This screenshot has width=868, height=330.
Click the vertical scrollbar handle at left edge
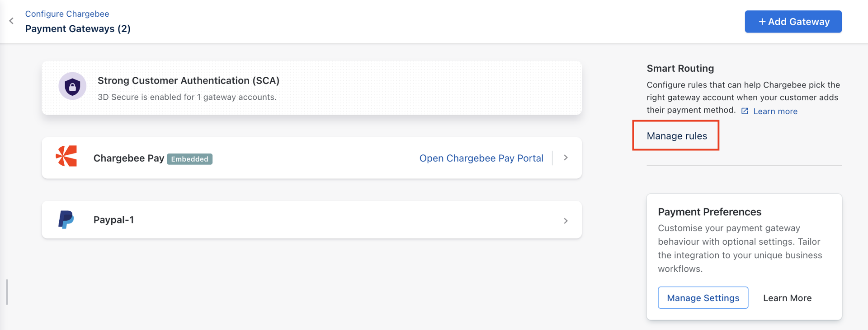click(7, 292)
